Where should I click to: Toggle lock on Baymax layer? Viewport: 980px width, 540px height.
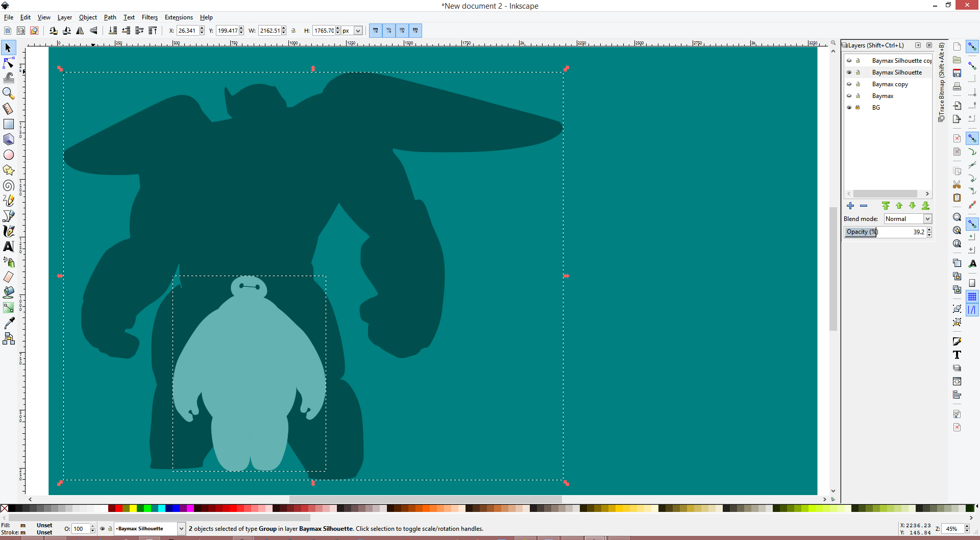pos(858,96)
